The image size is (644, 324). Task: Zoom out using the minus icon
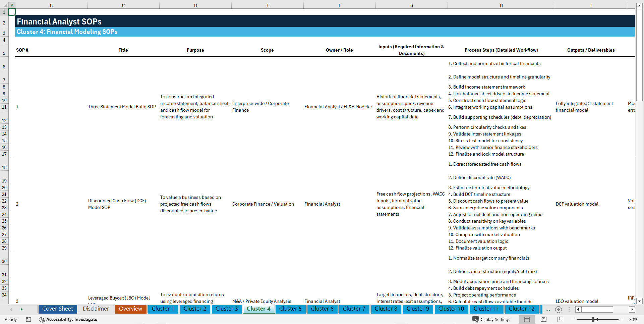(573, 319)
